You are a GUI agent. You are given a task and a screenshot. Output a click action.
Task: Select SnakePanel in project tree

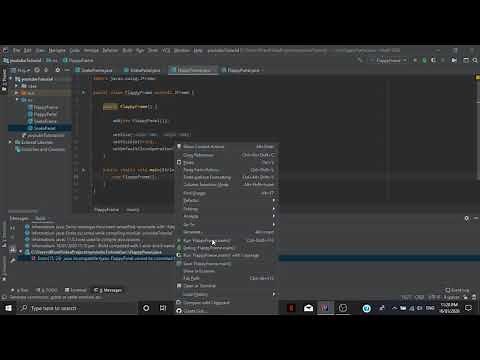(41, 128)
